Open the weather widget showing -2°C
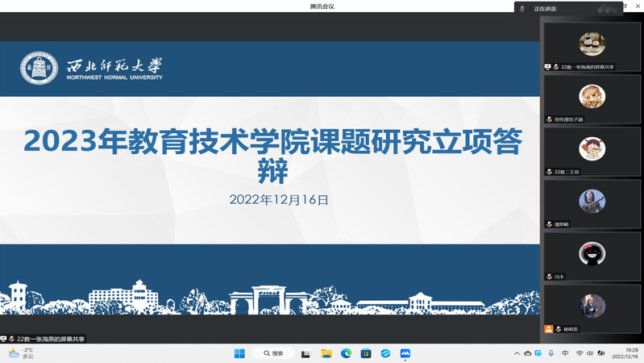Image resolution: width=644 pixels, height=363 pixels. click(x=22, y=353)
